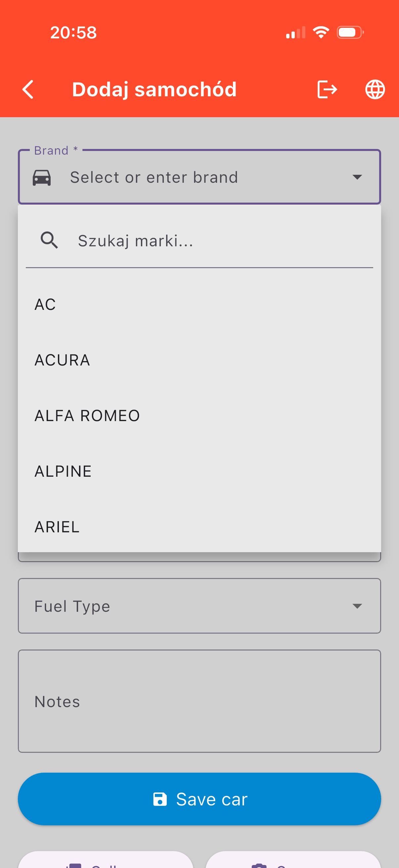Tap the 20:58 clock in the status bar
Viewport: 399px width, 868px height.
click(73, 32)
